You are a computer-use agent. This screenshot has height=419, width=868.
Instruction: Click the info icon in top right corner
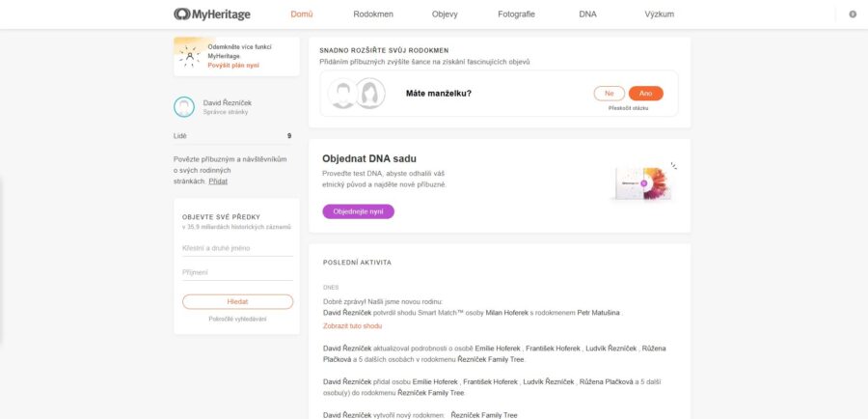(853, 14)
